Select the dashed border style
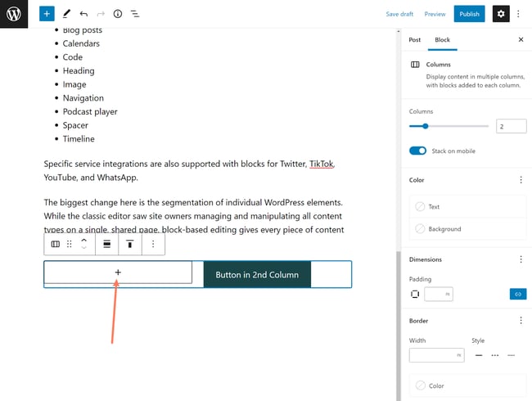 (494, 355)
